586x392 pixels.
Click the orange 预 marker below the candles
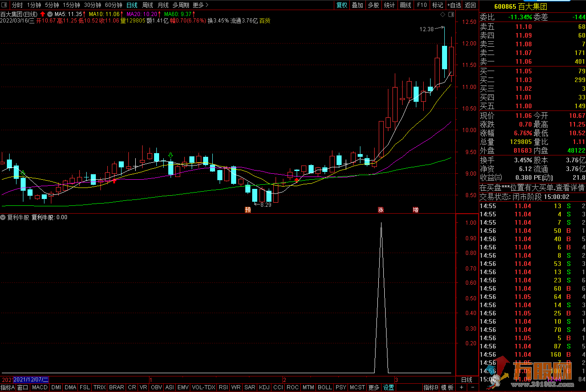click(248, 210)
